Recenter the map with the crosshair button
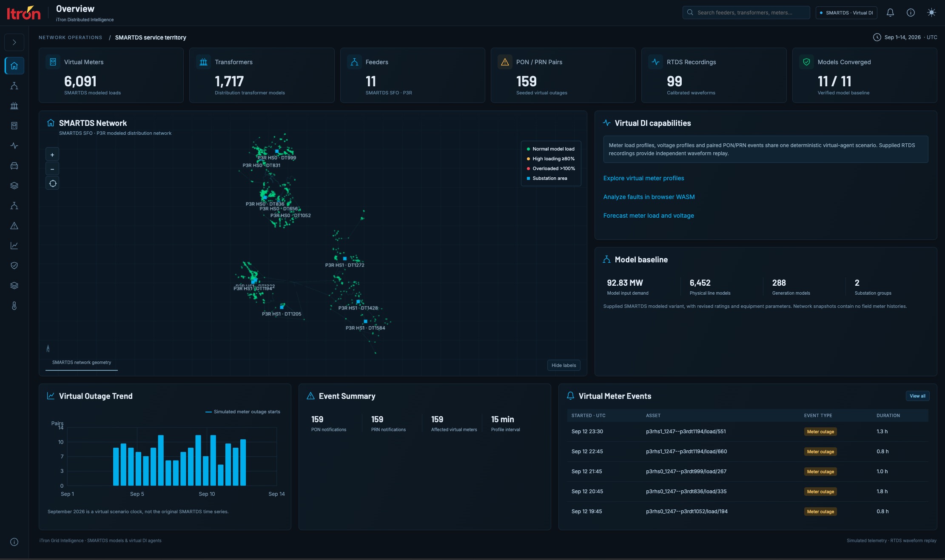The image size is (945, 560). pos(52,183)
